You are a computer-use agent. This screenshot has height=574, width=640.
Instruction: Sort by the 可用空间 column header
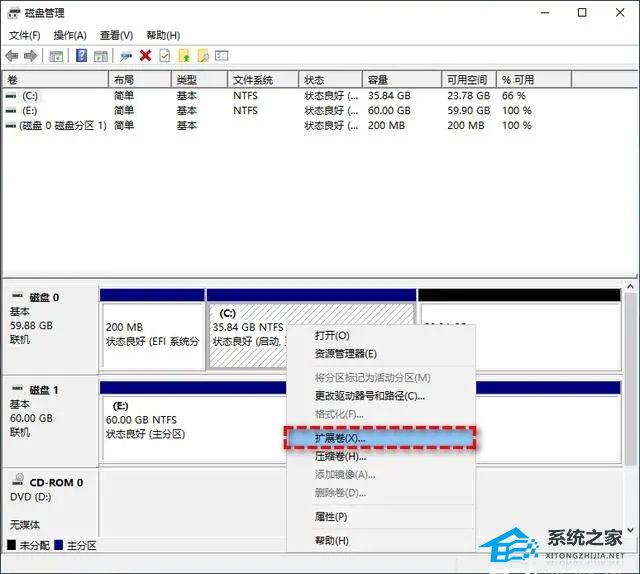coord(469,80)
